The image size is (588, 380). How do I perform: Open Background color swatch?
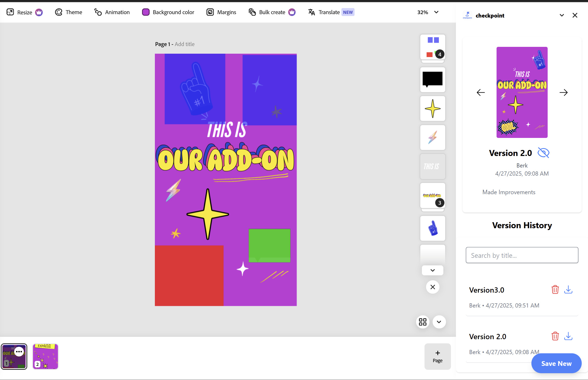tap(146, 12)
